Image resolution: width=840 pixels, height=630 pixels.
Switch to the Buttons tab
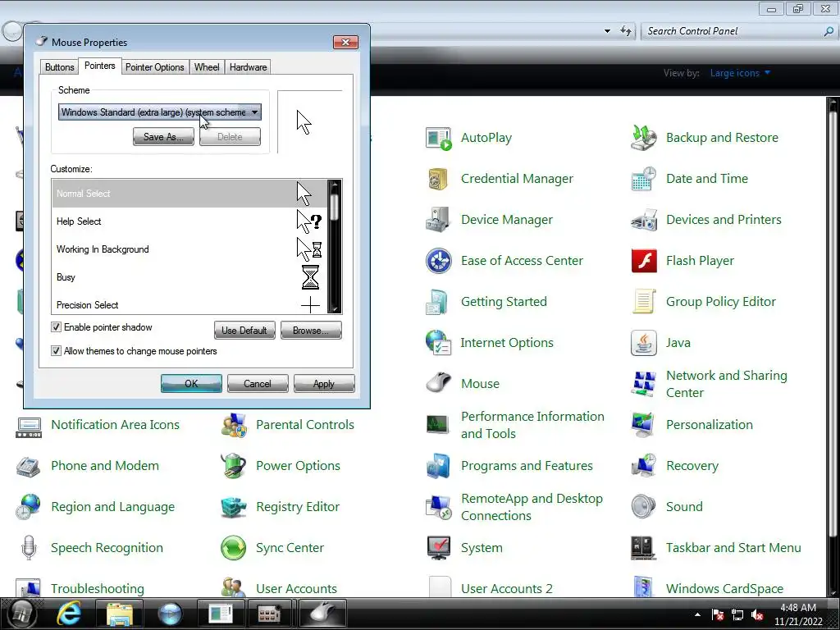59,67
